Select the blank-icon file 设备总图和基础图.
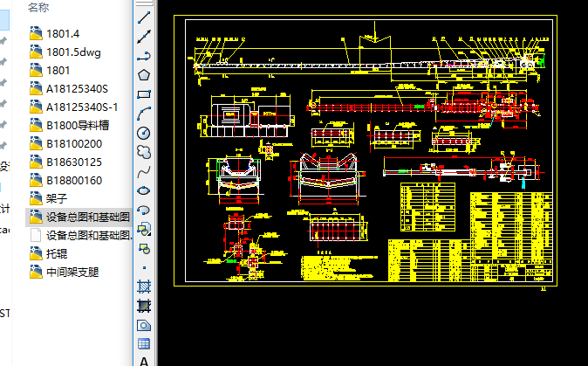The width and height of the screenshot is (588, 366). [81, 236]
